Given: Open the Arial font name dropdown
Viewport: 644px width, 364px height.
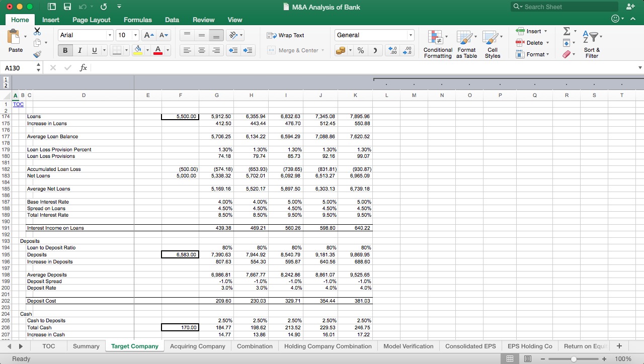Looking at the screenshot, I should [x=110, y=35].
